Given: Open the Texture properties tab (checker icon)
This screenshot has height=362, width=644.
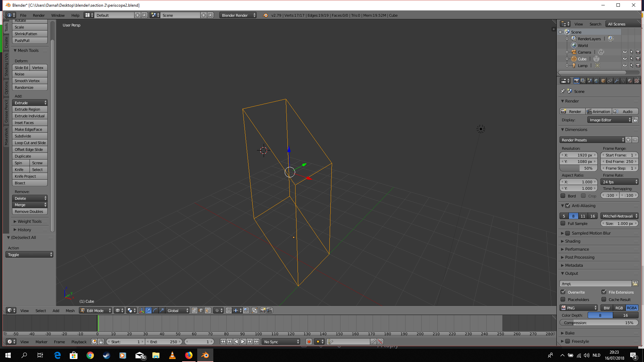Looking at the screenshot, I should [637, 81].
